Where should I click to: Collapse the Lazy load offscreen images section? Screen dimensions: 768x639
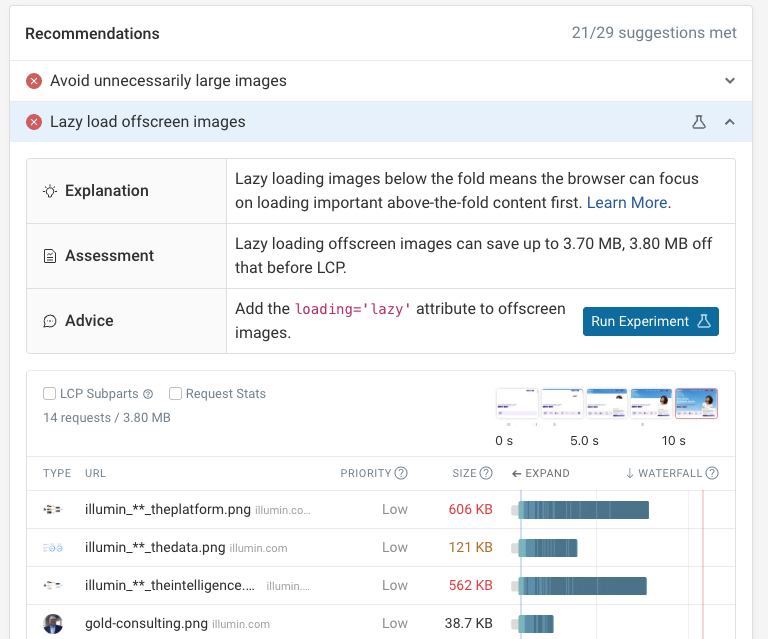[x=730, y=122]
